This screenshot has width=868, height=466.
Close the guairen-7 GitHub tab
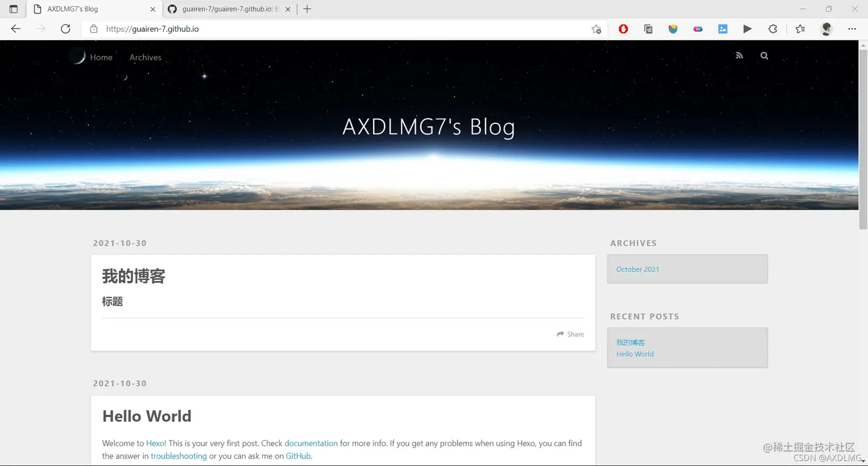click(x=288, y=9)
